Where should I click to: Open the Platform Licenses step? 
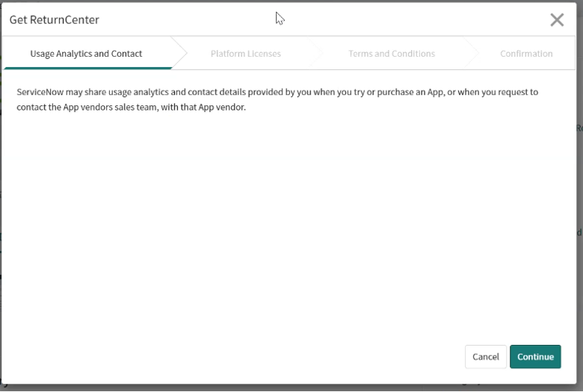pos(246,54)
